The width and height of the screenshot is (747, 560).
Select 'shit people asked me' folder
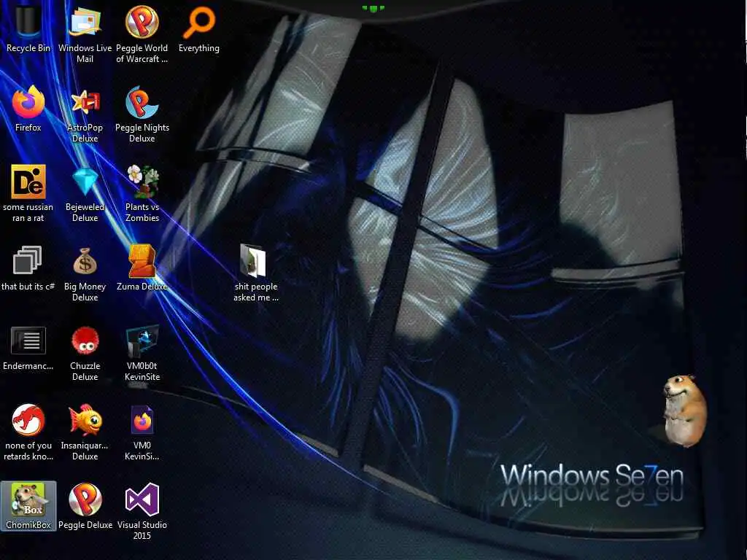[254, 261]
